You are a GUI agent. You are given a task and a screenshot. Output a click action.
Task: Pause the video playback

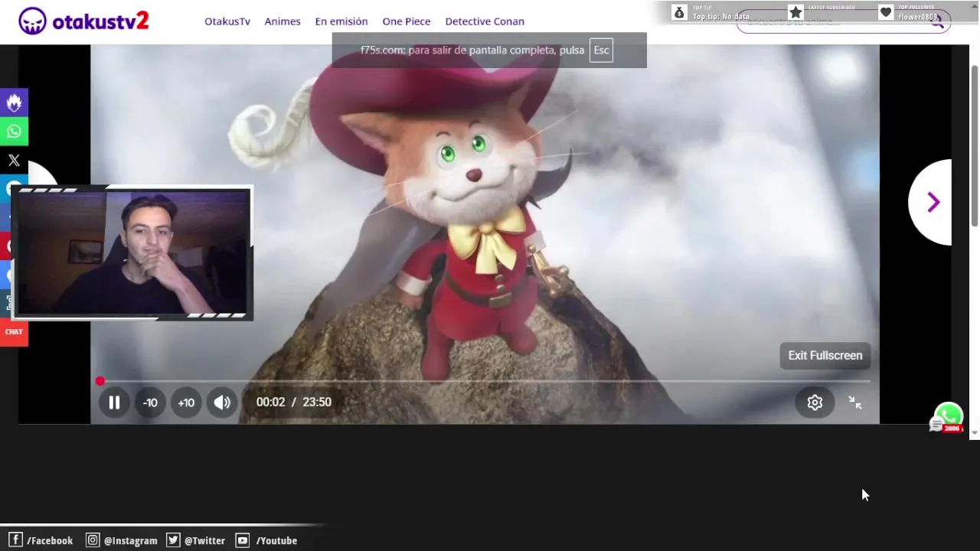click(x=114, y=403)
